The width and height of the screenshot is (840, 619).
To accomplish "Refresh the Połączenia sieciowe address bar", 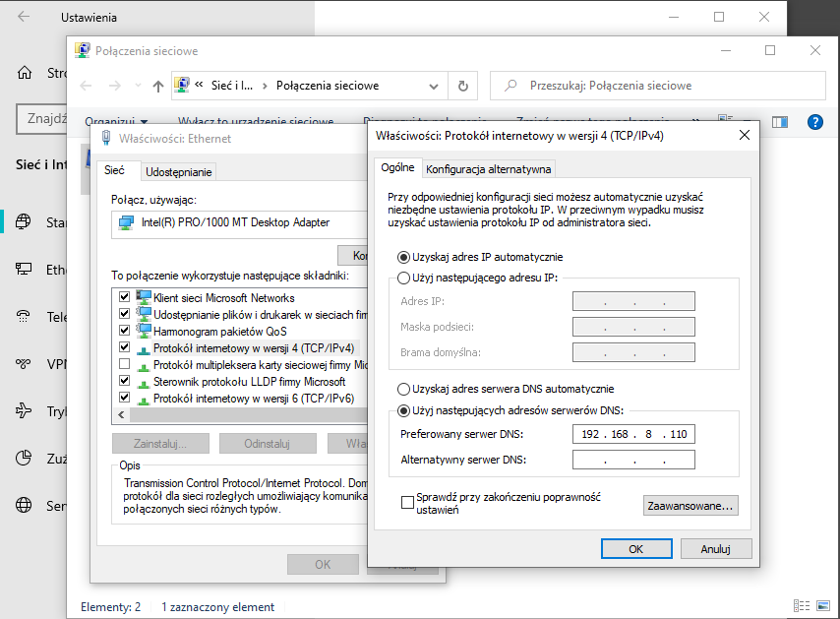I will pyautogui.click(x=463, y=86).
